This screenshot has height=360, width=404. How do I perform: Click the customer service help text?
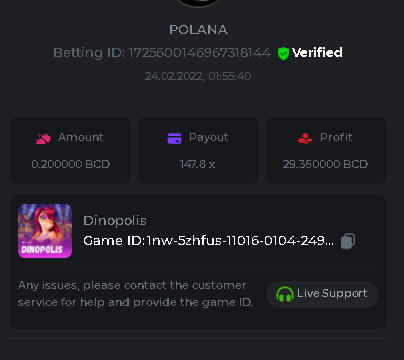(x=135, y=294)
